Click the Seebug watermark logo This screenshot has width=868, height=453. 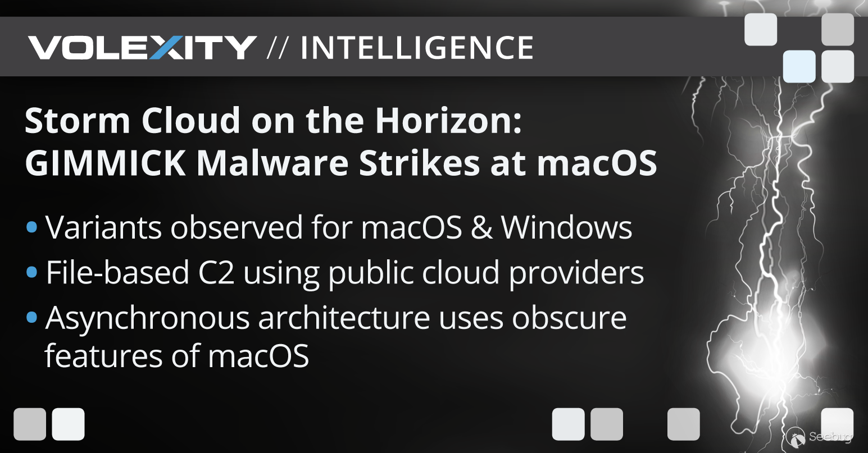pos(820,437)
